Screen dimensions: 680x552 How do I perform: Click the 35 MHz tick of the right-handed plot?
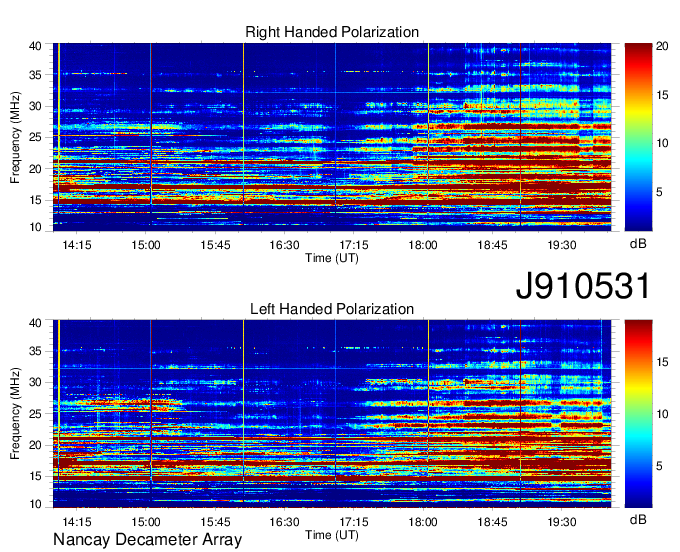pos(35,75)
